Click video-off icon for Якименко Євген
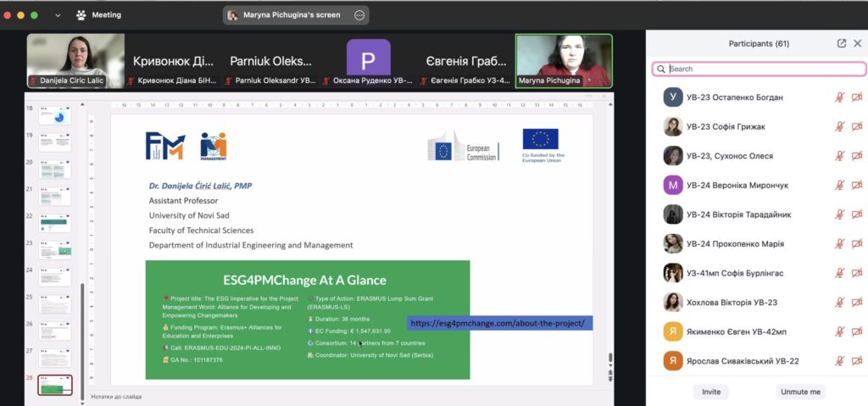This screenshot has height=406, width=868. pos(857,331)
